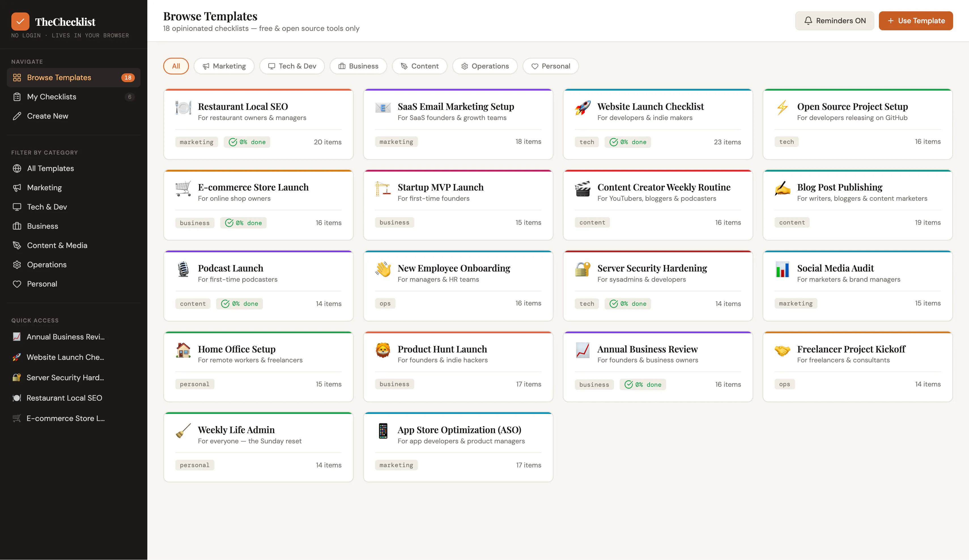Viewport: 969px width, 560px height.
Task: Click the ops tag on New Employee Onboarding
Action: 385,303
